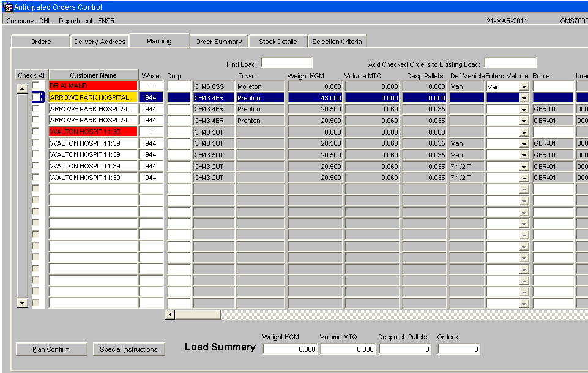588x373 pixels.
Task: Select the yellow ARROWE PARK HOSPITAL cell
Action: pyautogui.click(x=94, y=97)
